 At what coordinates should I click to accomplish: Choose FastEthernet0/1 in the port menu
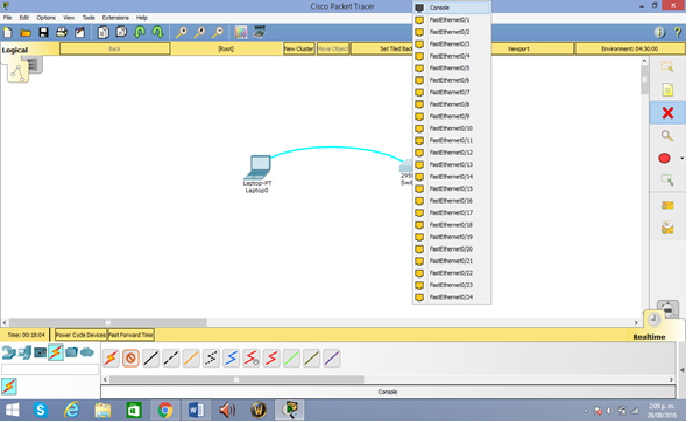point(449,20)
